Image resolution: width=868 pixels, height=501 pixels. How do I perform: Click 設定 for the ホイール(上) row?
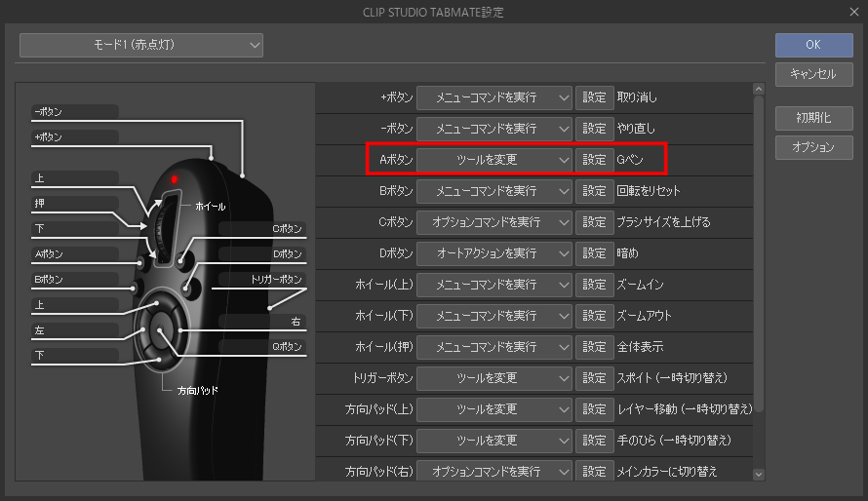click(x=595, y=285)
